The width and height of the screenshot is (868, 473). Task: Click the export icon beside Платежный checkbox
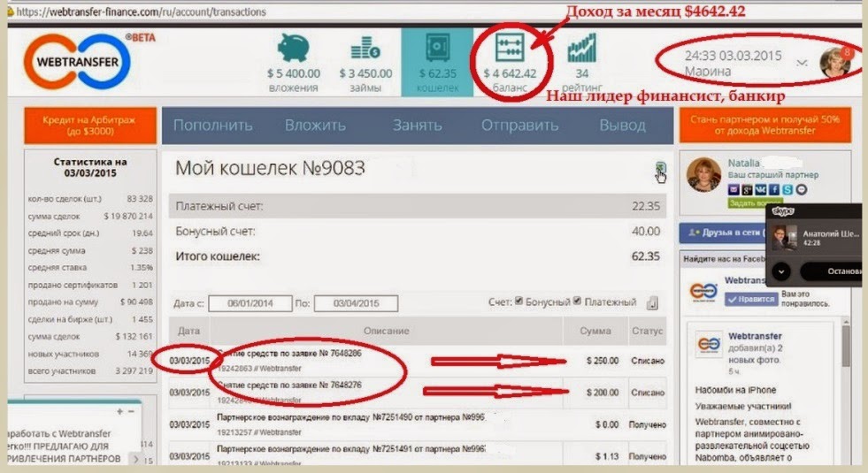(x=653, y=302)
